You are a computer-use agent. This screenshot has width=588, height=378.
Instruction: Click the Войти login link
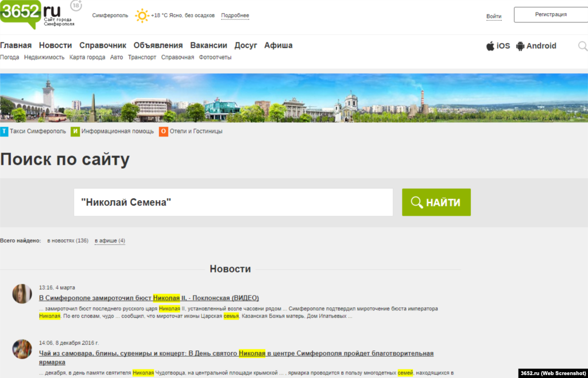(494, 17)
